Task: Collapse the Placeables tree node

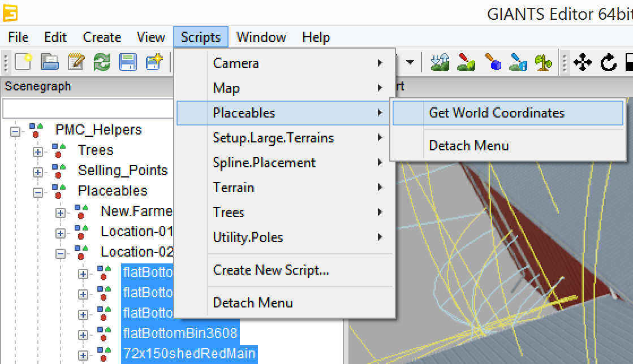Action: click(x=38, y=193)
